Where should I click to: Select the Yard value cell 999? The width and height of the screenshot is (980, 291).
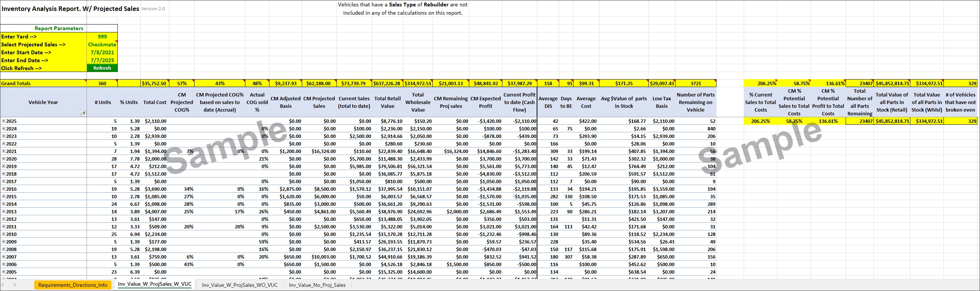[x=102, y=37]
